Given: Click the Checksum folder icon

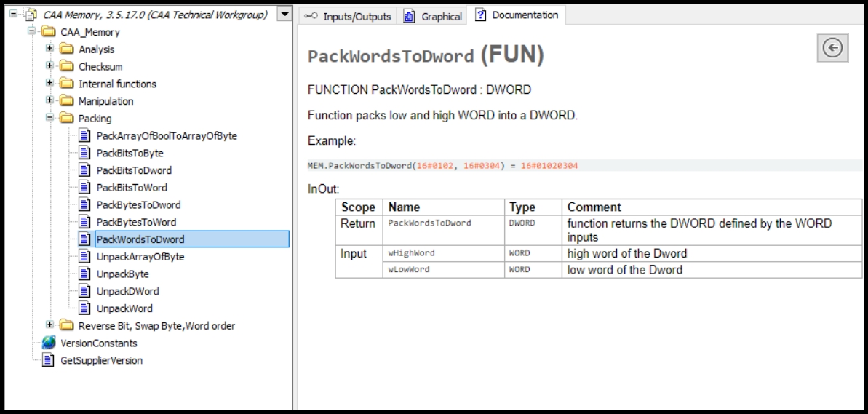Looking at the screenshot, I should click(x=66, y=66).
